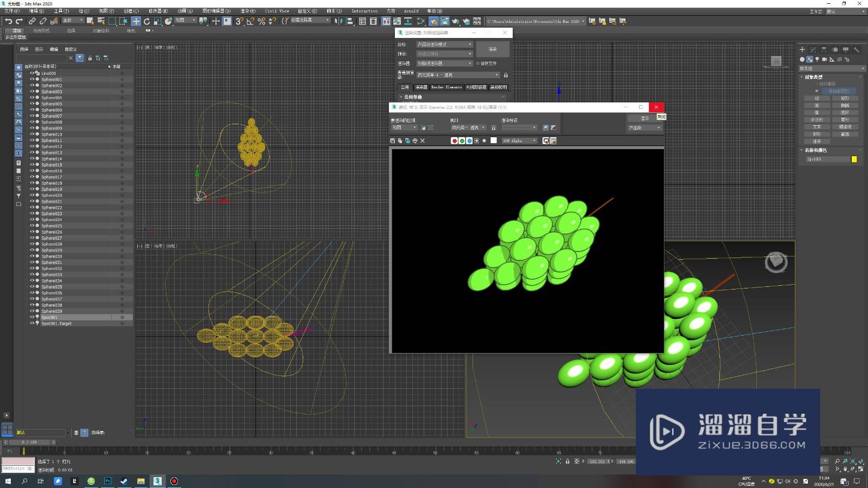
Task: Open the Create tab plus icon
Action: (x=802, y=49)
